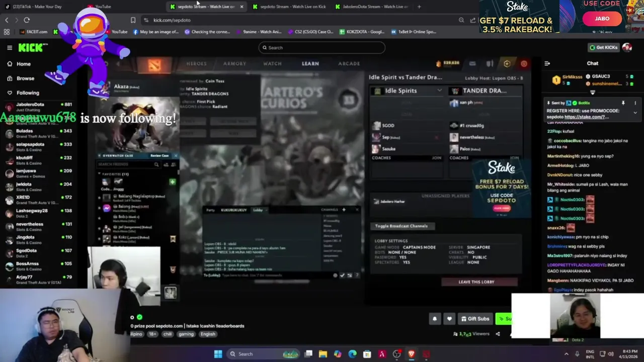Open Buladas channel in Following list
This screenshot has height=362, width=644.
(38, 133)
